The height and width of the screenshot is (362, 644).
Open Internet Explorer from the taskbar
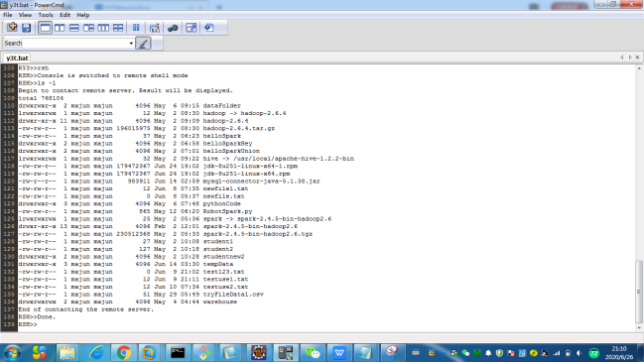tap(96, 353)
